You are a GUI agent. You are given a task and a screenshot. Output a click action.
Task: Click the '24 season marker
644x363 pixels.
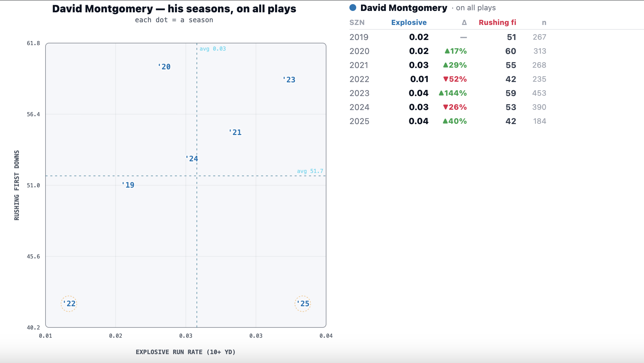(192, 159)
